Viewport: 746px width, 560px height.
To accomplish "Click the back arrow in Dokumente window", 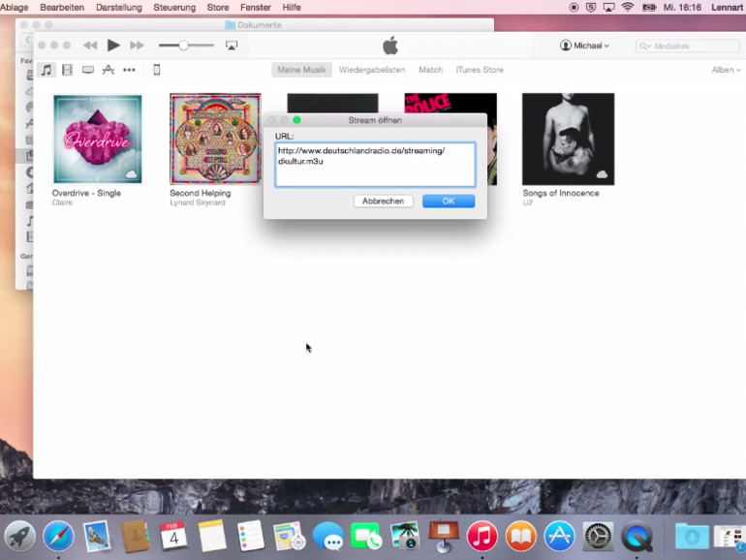I will coord(27,40).
